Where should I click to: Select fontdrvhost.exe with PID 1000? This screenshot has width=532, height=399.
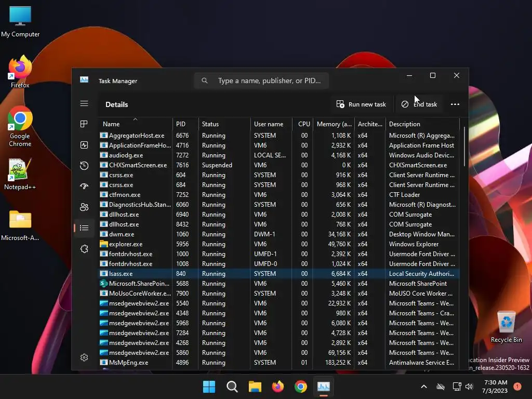click(x=279, y=254)
